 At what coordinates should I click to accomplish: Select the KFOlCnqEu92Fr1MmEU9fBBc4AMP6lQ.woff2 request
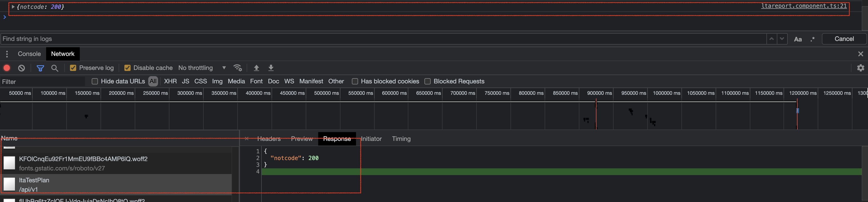pyautogui.click(x=116, y=163)
